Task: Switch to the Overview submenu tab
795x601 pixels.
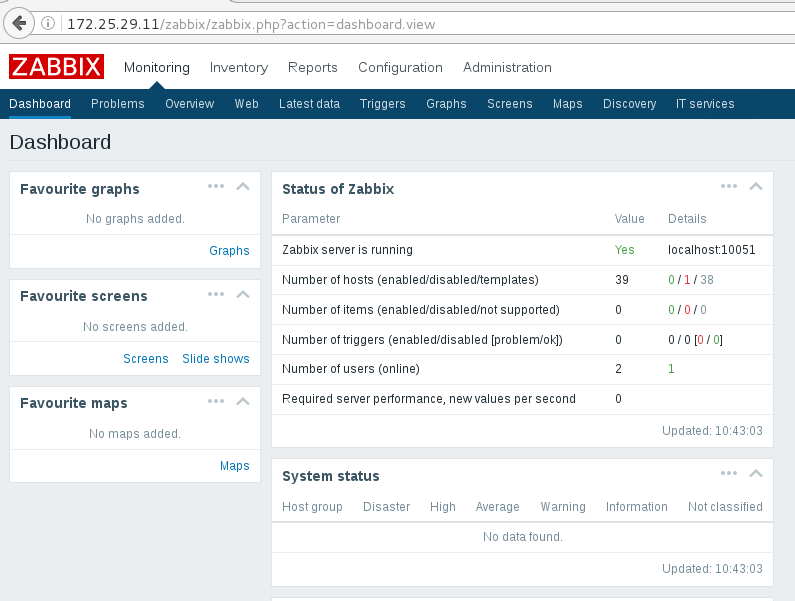Action: (x=190, y=104)
